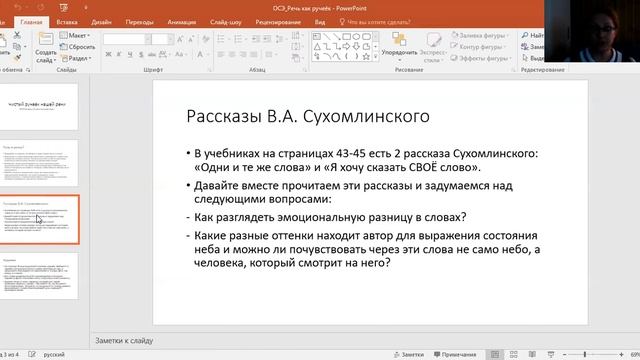Click the русский language indicator
This screenshot has height=360, width=640.
[54, 354]
